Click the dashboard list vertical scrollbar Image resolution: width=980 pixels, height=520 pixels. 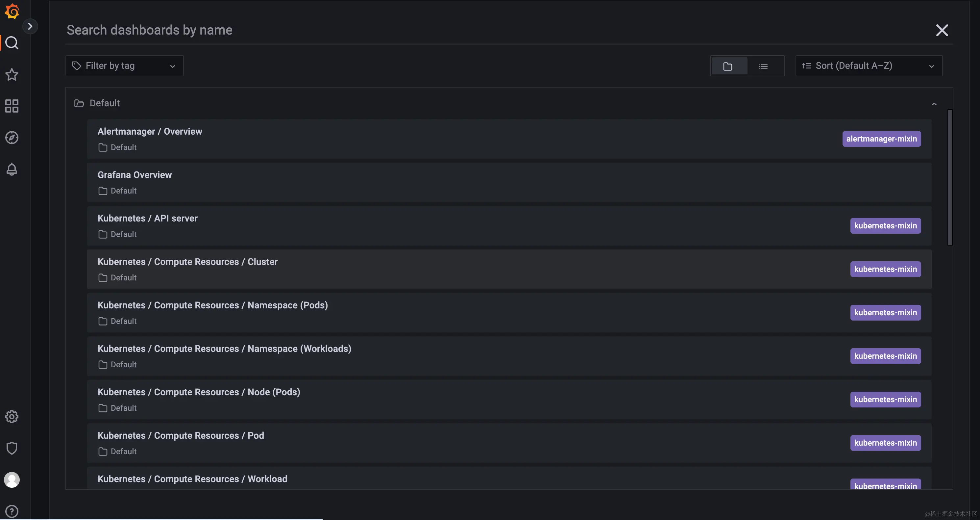pyautogui.click(x=949, y=177)
